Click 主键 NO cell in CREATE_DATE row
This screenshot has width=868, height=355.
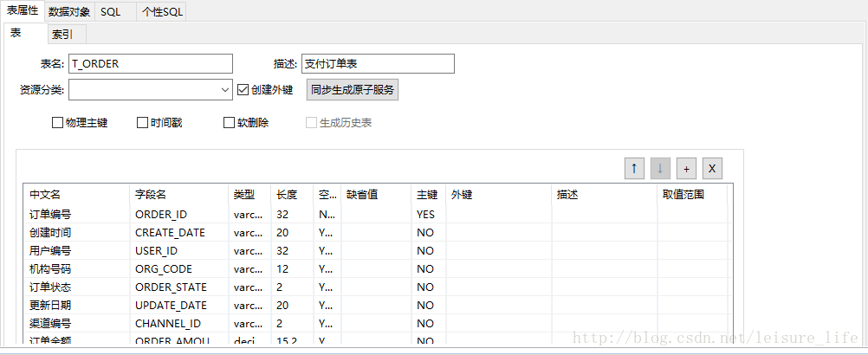point(429,232)
